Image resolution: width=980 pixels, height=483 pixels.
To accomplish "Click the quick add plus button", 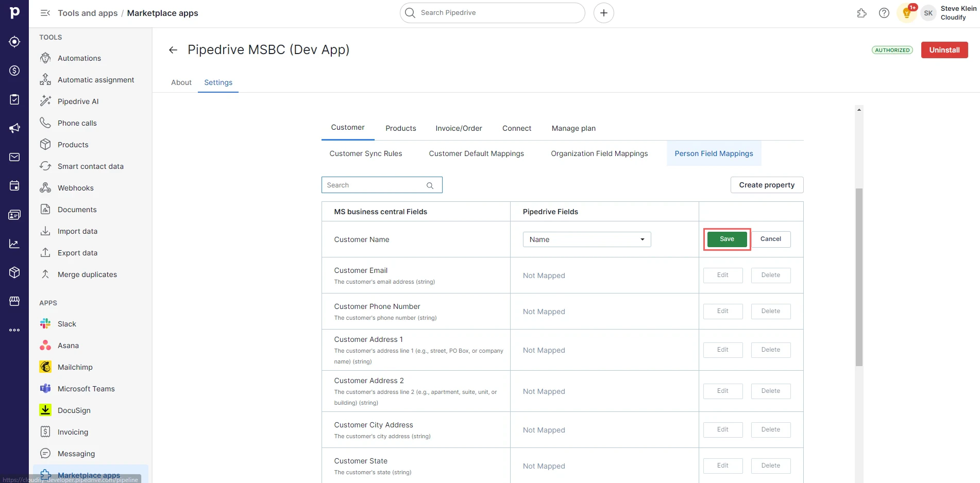I will click(604, 13).
